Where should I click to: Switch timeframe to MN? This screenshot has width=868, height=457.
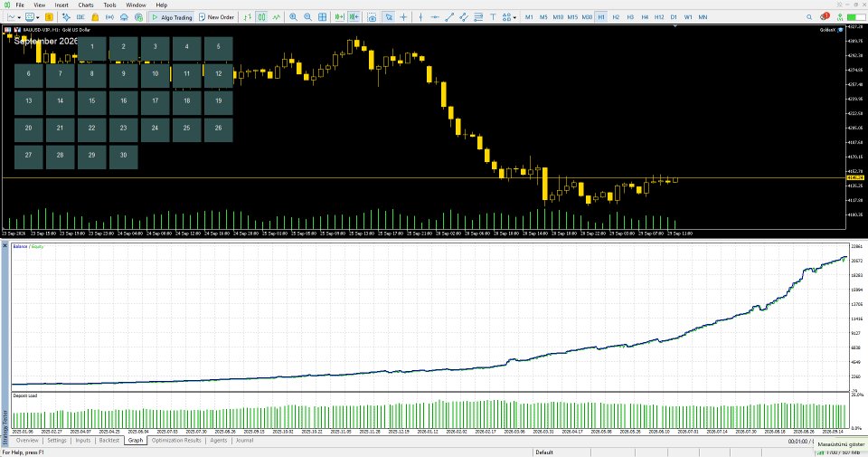point(703,17)
